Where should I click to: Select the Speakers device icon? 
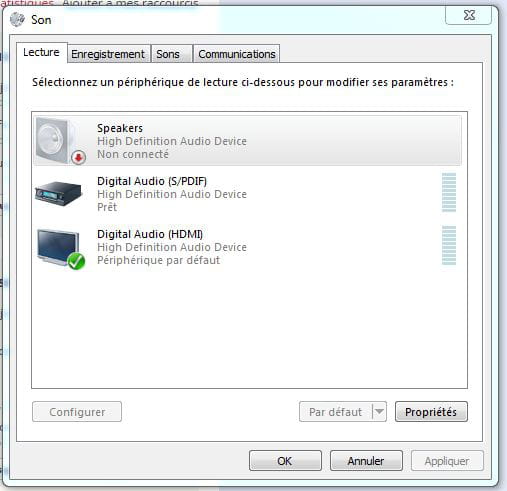pos(57,140)
